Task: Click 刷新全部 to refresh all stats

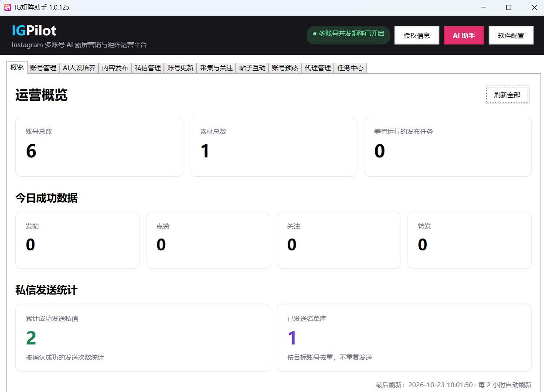Action: (507, 95)
